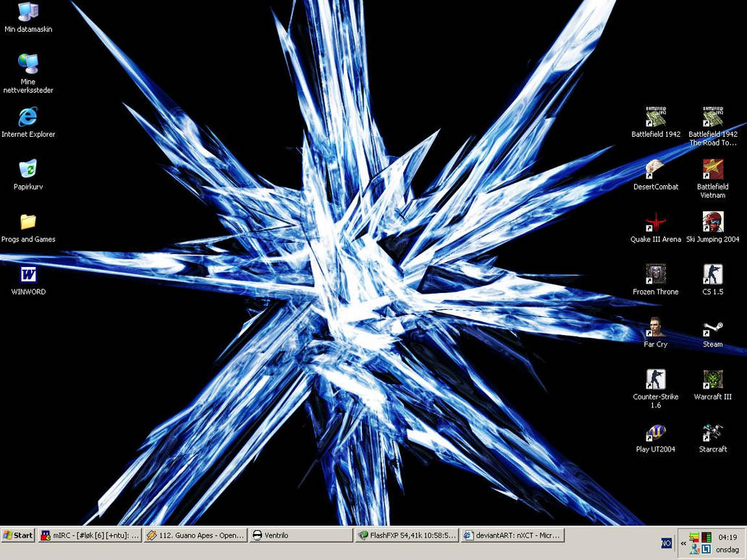Open the Start menu

tap(17, 535)
